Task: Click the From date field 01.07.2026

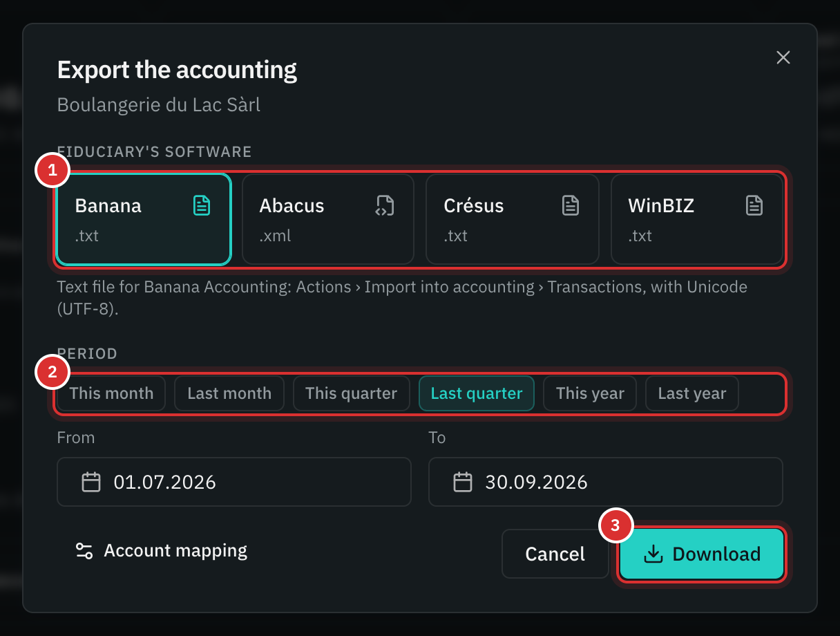Action: (234, 482)
